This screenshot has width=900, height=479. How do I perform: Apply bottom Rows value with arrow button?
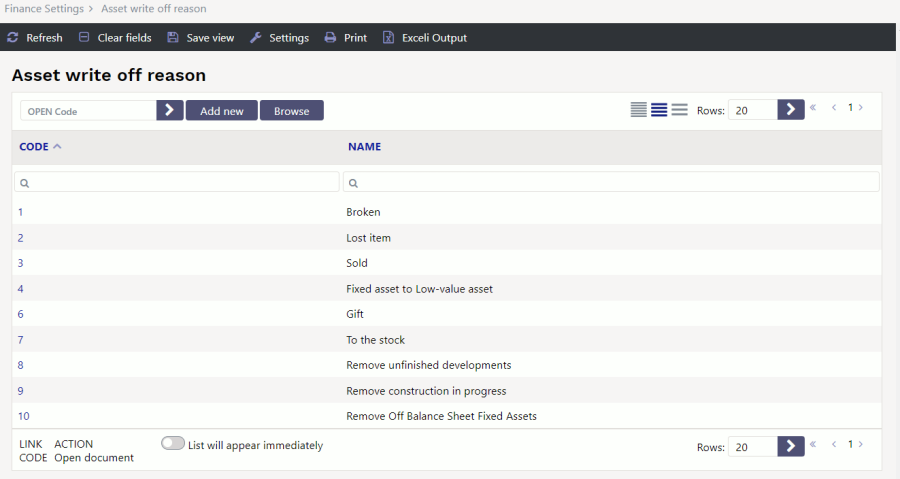(791, 446)
